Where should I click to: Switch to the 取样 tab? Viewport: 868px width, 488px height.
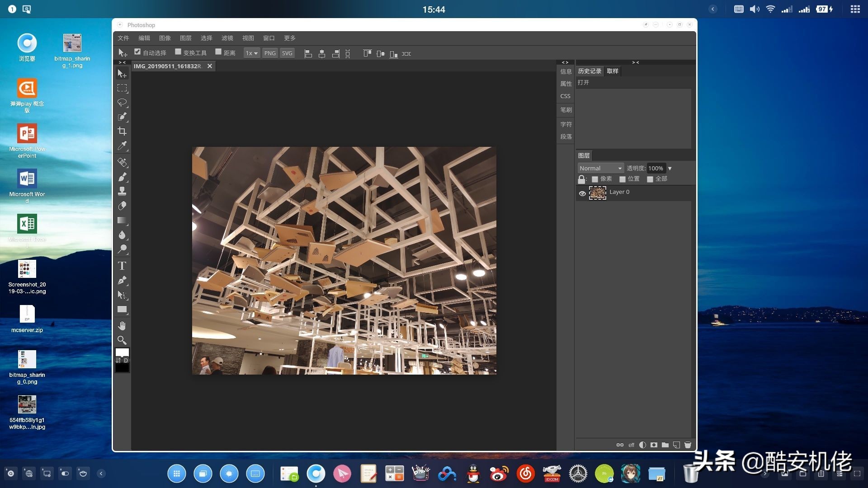pyautogui.click(x=613, y=71)
